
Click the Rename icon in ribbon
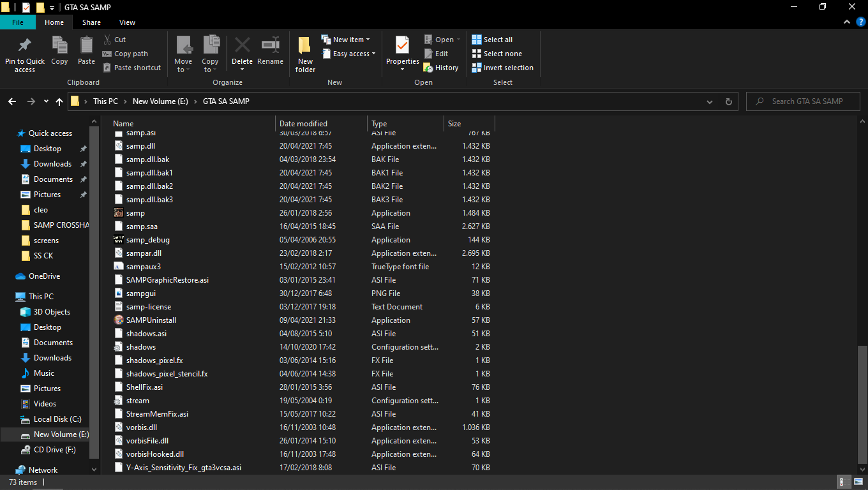click(x=271, y=45)
